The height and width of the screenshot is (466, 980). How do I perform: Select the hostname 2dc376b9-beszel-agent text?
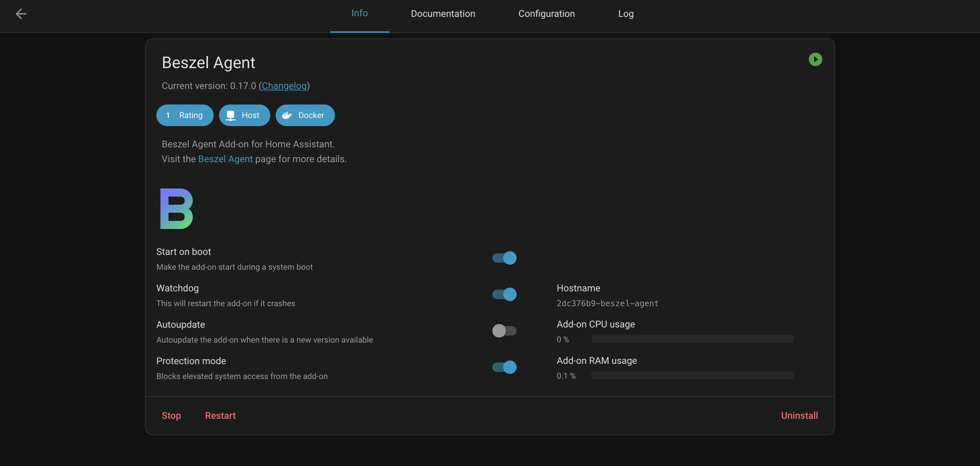(607, 303)
